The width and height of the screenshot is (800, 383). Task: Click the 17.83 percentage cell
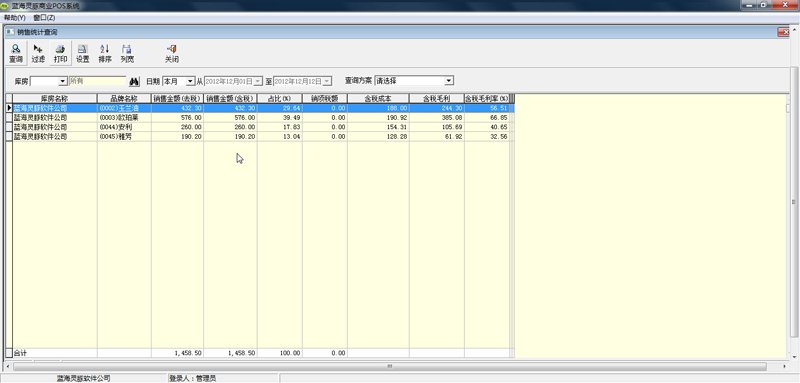(280, 127)
